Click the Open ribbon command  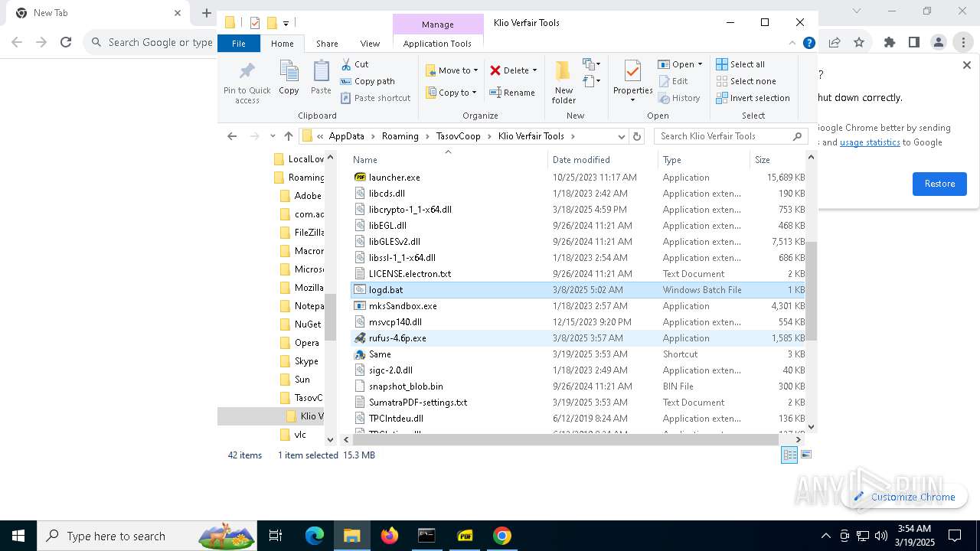679,64
